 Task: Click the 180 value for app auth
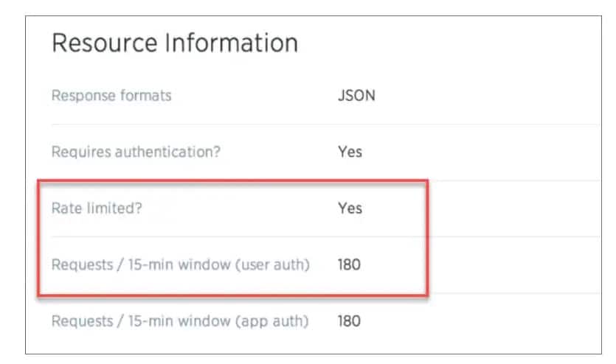(x=349, y=321)
